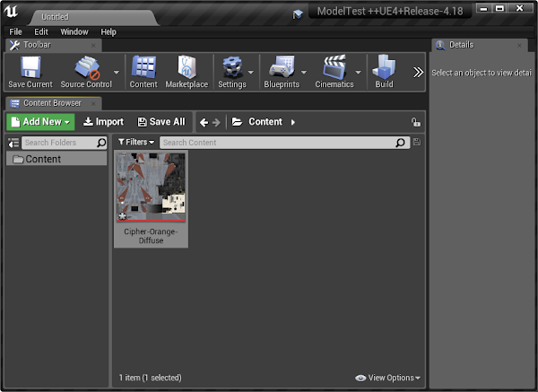Select the Cipher-Orange-Diffuse texture thumbnail

coord(151,187)
